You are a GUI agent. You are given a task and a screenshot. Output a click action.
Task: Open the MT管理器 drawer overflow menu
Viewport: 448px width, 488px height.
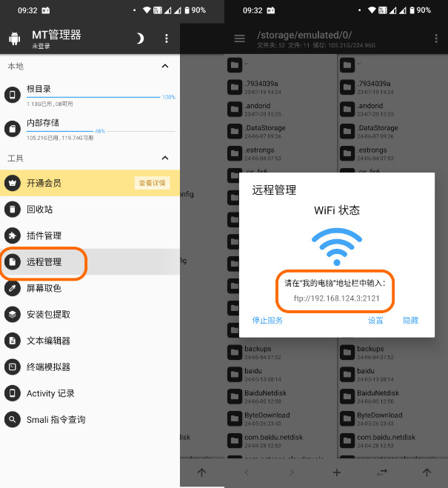pos(167,39)
